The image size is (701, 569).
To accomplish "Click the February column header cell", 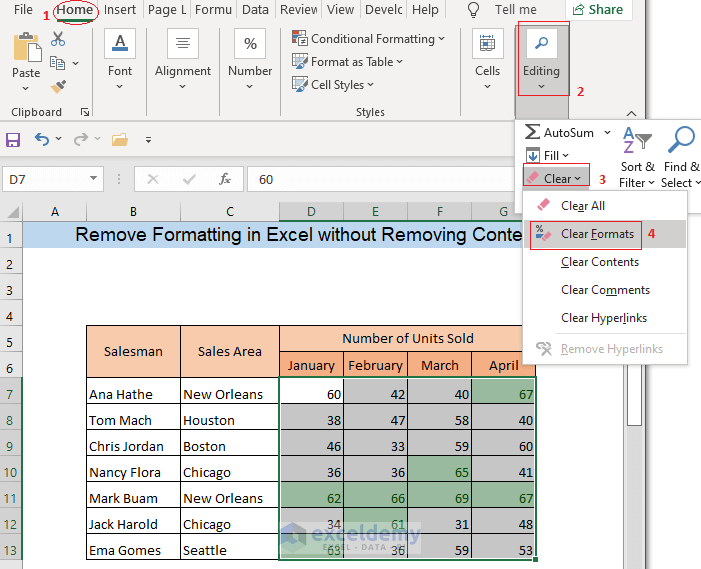I will coord(375,365).
